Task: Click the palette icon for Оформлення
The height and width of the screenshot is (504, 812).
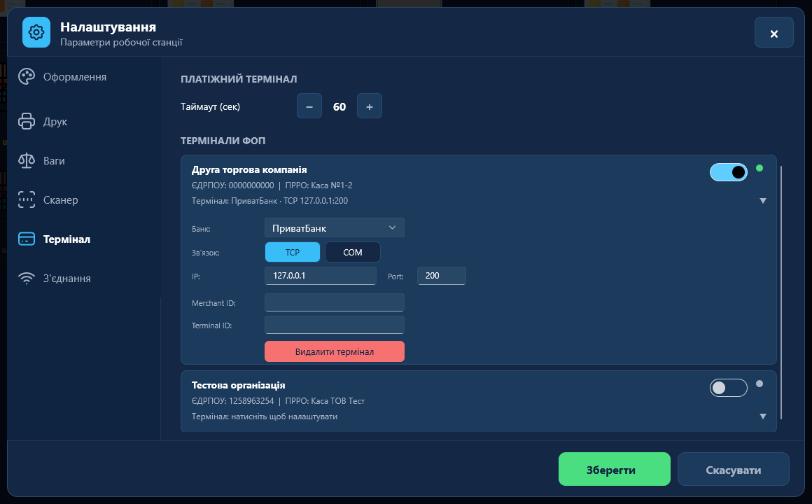Action: (x=27, y=77)
